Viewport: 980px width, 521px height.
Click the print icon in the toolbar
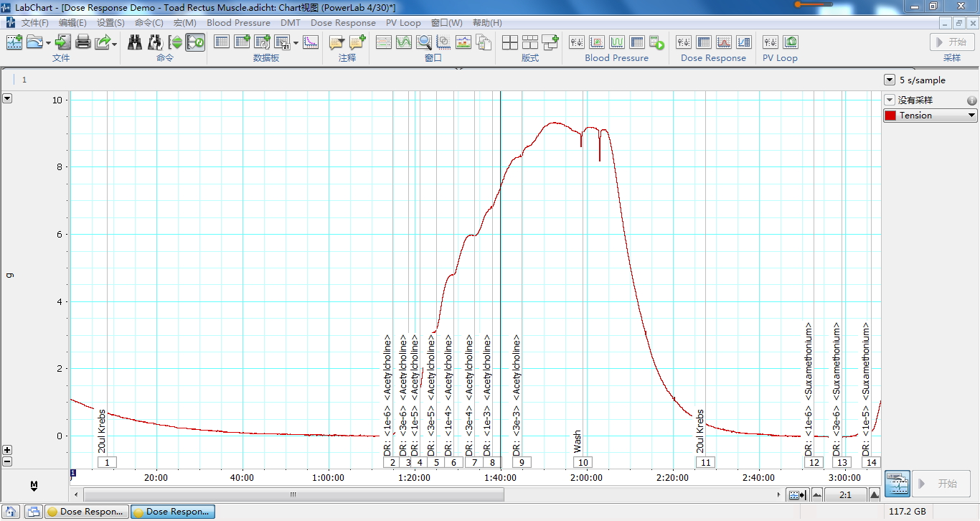[x=83, y=42]
